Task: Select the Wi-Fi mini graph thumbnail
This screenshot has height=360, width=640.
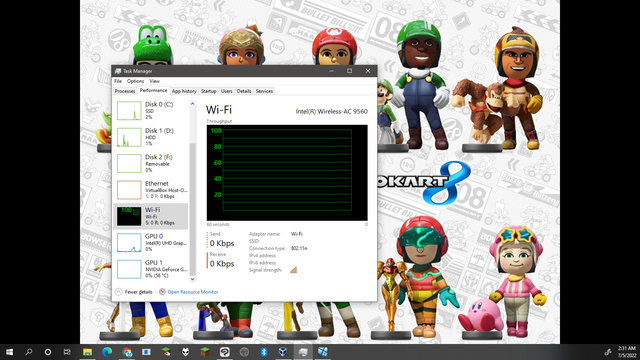Action: (129, 216)
